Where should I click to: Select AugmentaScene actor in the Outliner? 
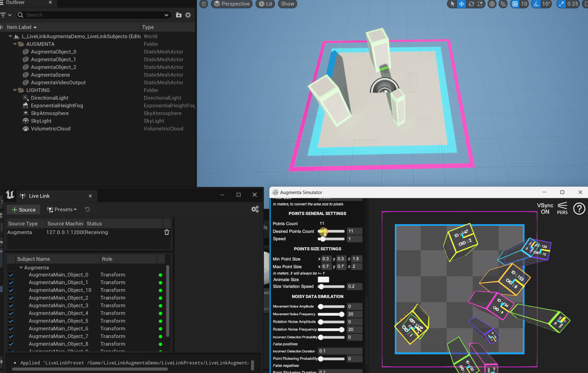pyautogui.click(x=50, y=75)
